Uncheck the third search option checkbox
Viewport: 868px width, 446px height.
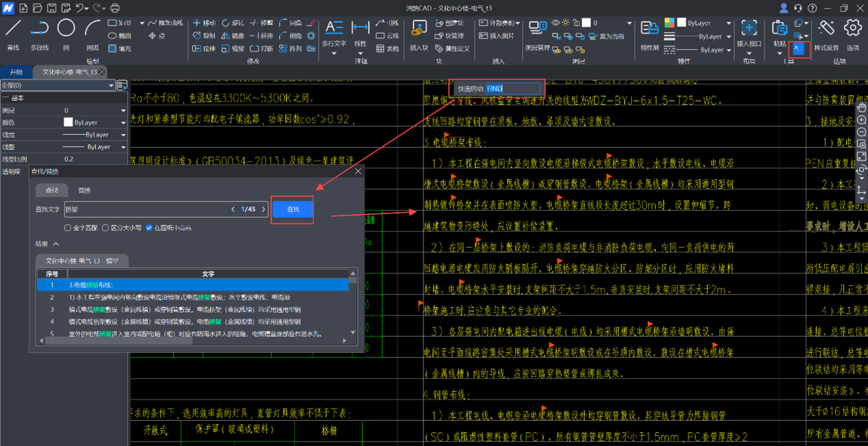click(149, 228)
